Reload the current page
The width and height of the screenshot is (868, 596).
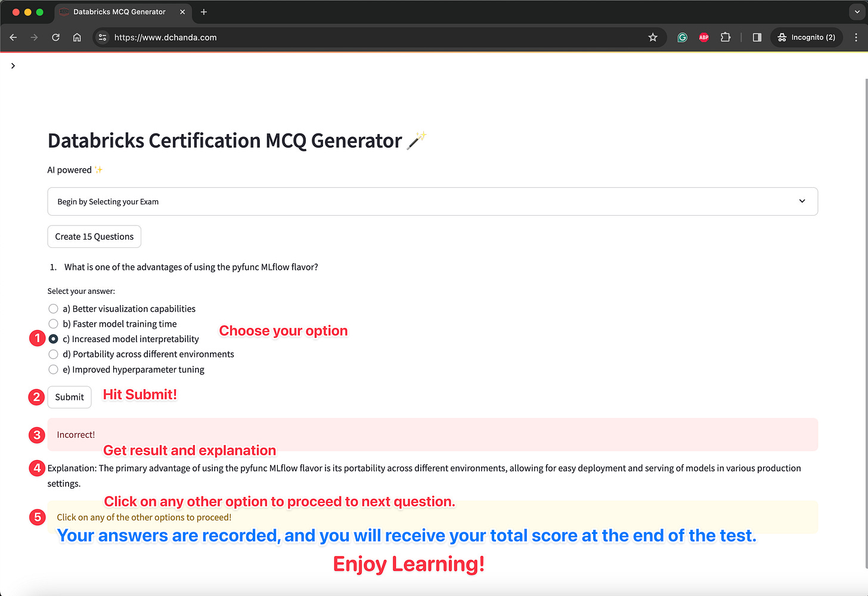coord(55,37)
